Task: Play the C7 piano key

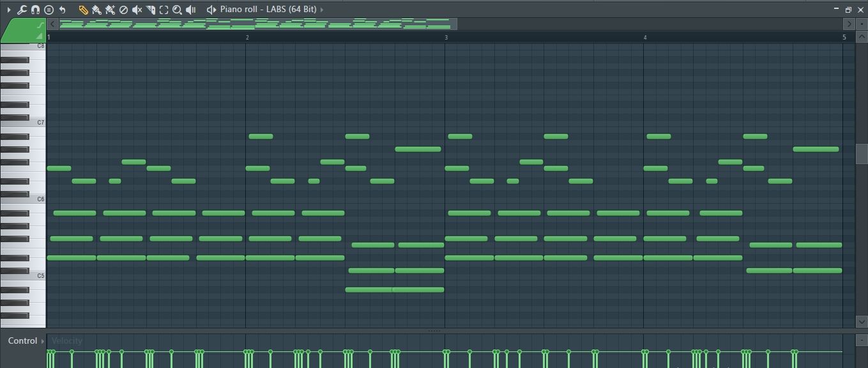Action: tap(23, 123)
